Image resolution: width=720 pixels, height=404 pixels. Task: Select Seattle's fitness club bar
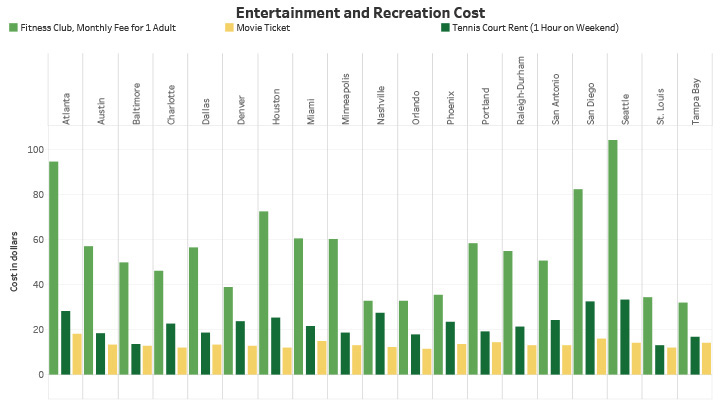coord(613,258)
